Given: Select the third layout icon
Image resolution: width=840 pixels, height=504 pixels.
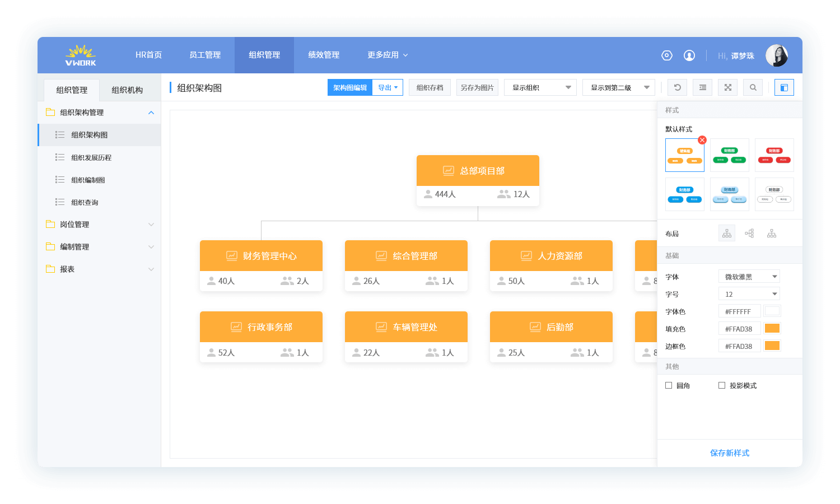Looking at the screenshot, I should pyautogui.click(x=772, y=234).
